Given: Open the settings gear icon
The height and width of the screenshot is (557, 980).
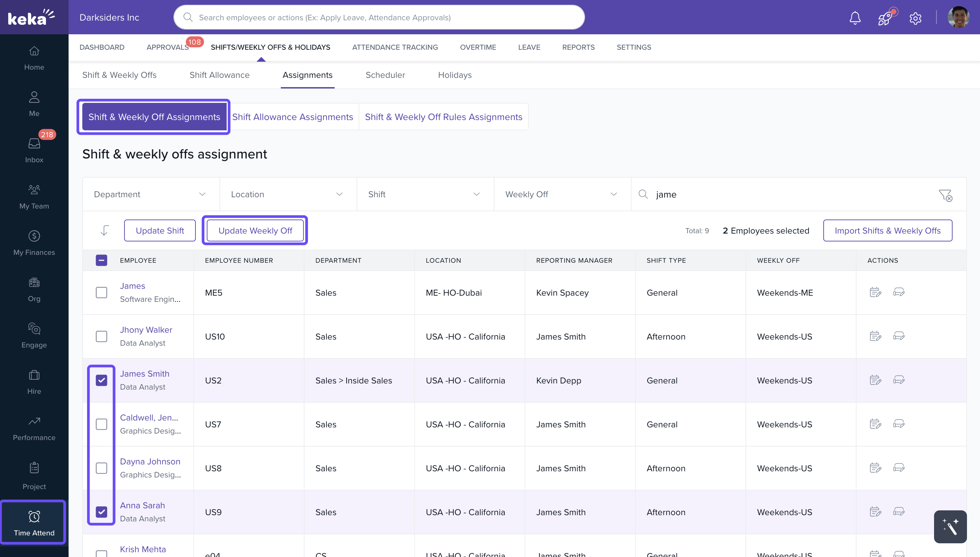Looking at the screenshot, I should point(915,18).
